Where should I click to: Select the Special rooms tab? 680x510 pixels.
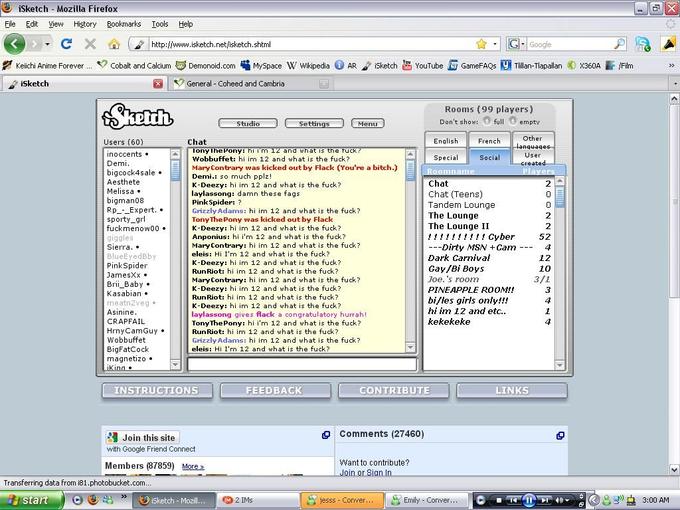445,157
